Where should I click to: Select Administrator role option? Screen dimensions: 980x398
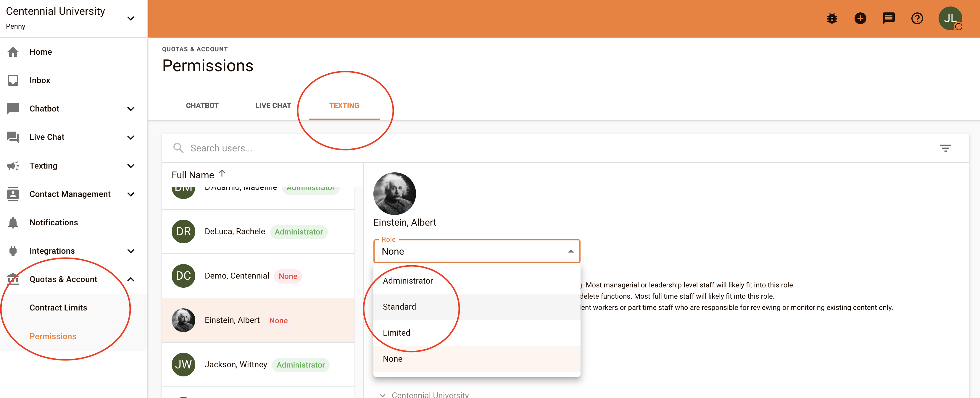tap(408, 281)
